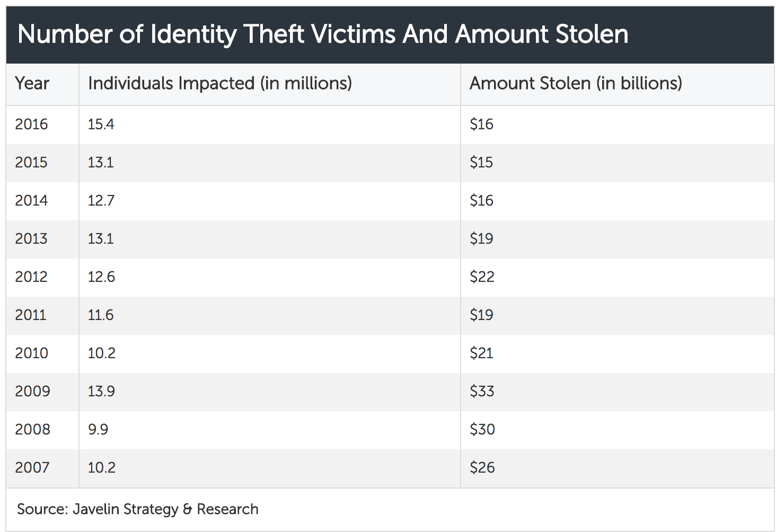Viewport: 776px width, 532px height.
Task: Click the 15.4 individuals value
Action: [x=101, y=124]
